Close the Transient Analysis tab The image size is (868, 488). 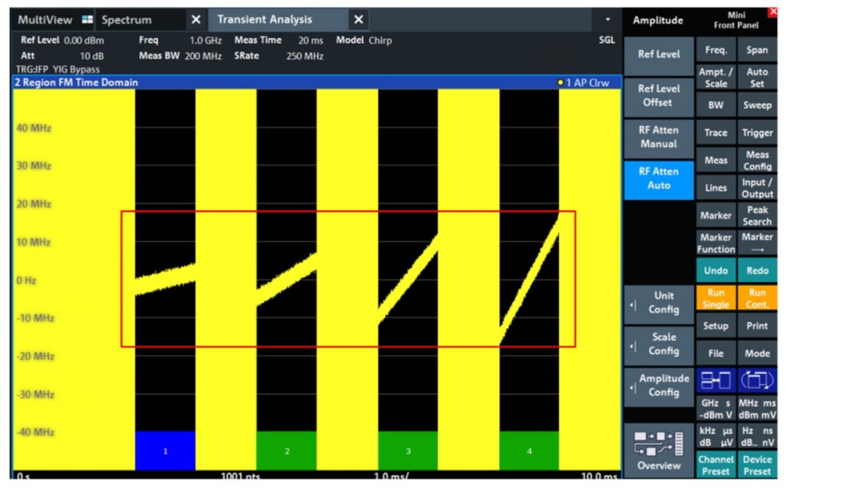pyautogui.click(x=359, y=20)
